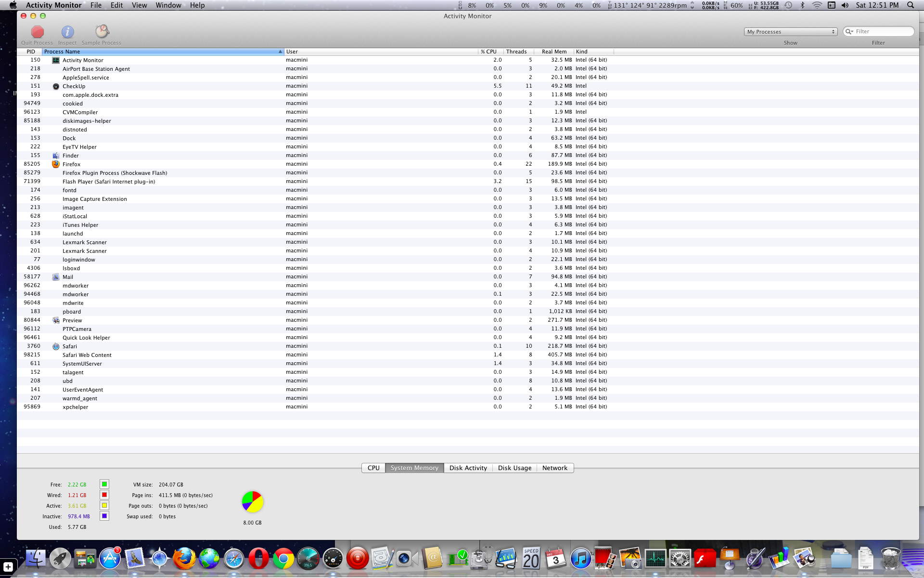924x578 pixels.
Task: Select the Safari process row icon
Action: pos(56,346)
